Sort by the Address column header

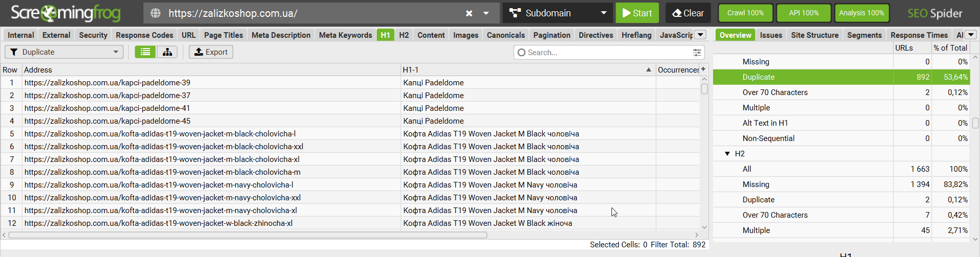[x=211, y=70]
